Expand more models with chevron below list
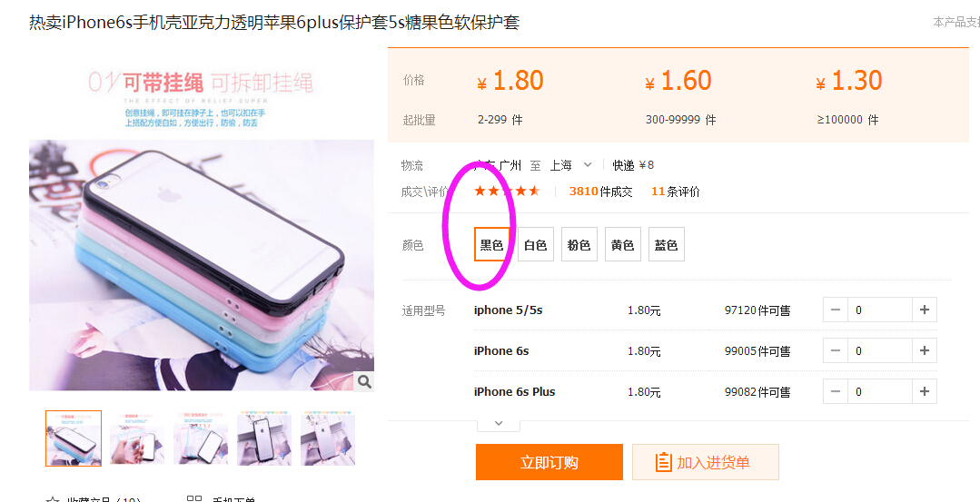 coord(498,423)
